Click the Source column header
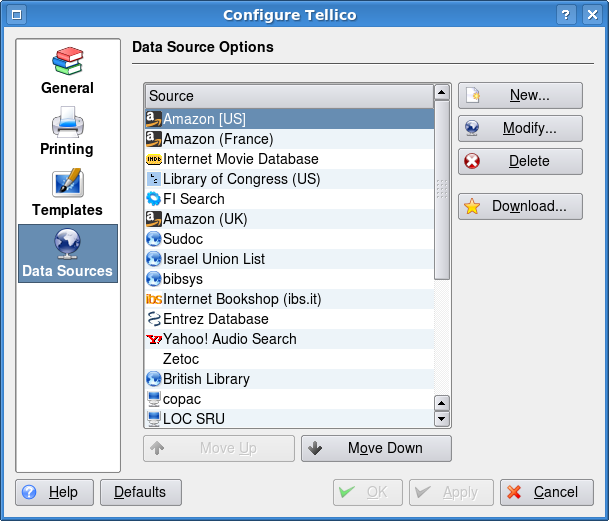The height and width of the screenshot is (521, 609). point(289,96)
